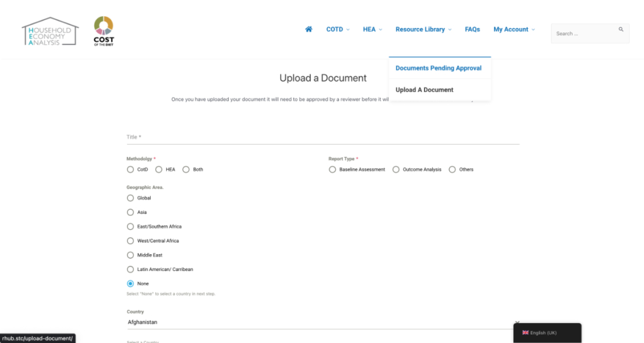Open Documents Pending Approval menu item
Viewport: 644px width, 343px height.
pos(438,68)
